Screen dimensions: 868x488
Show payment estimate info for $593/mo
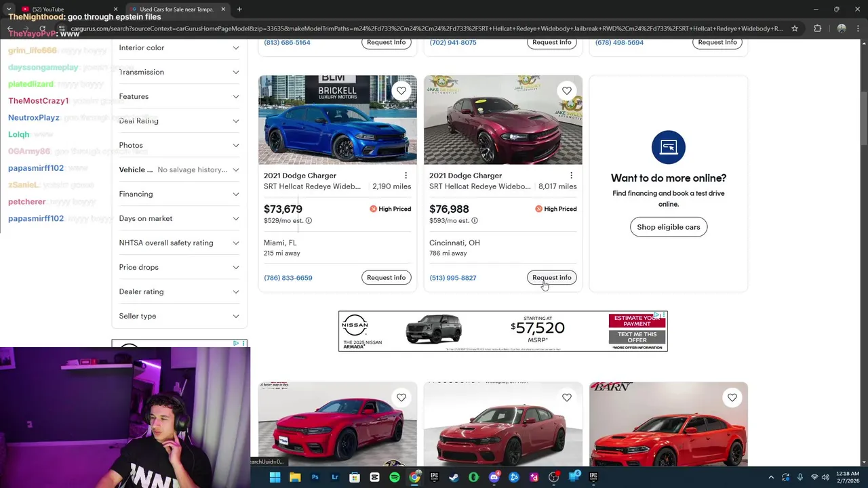point(475,220)
